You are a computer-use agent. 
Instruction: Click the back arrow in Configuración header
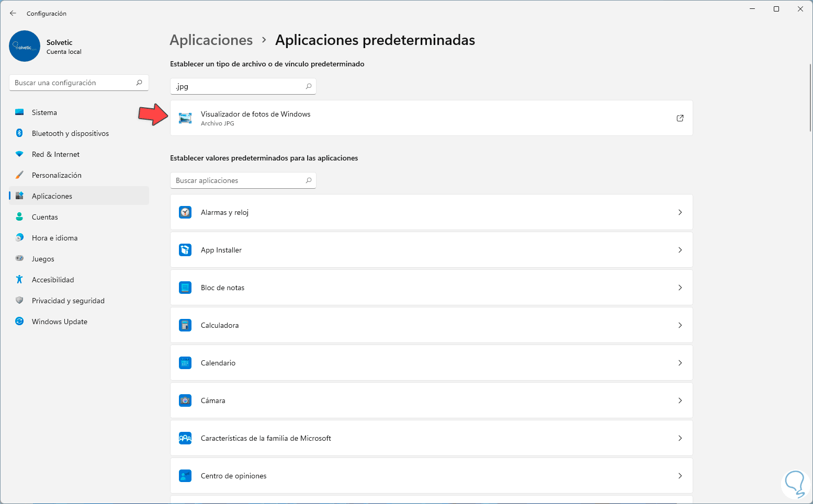coord(13,14)
